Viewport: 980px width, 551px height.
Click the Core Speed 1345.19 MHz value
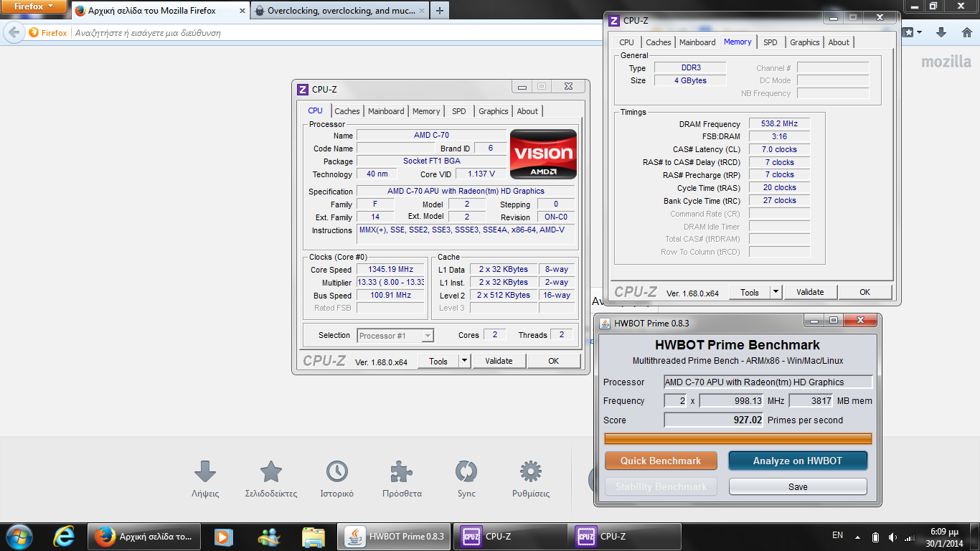coord(390,270)
